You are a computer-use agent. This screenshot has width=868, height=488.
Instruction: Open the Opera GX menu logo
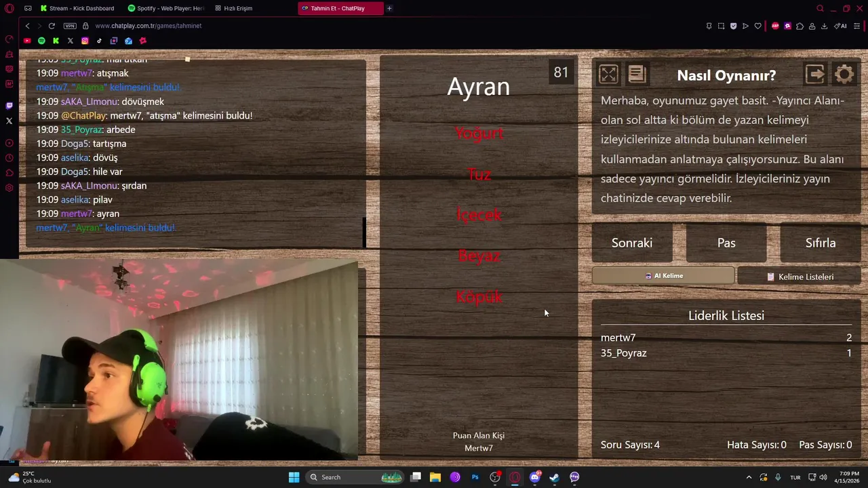pyautogui.click(x=9, y=8)
